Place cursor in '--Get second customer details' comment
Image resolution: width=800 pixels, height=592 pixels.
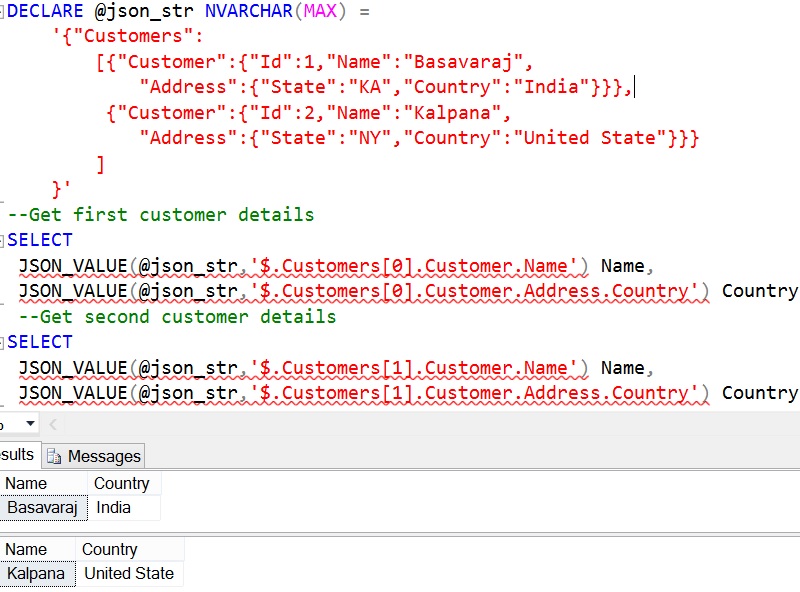click(178, 317)
